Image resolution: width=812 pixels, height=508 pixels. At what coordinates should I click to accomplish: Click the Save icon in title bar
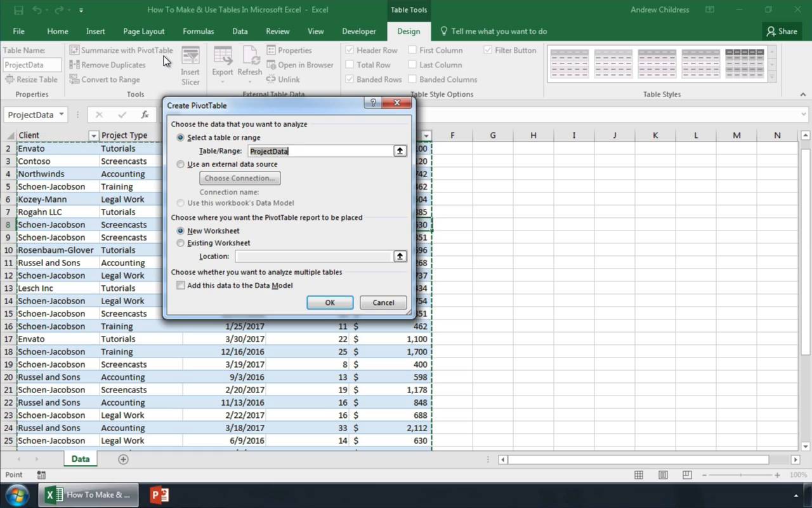coord(18,10)
